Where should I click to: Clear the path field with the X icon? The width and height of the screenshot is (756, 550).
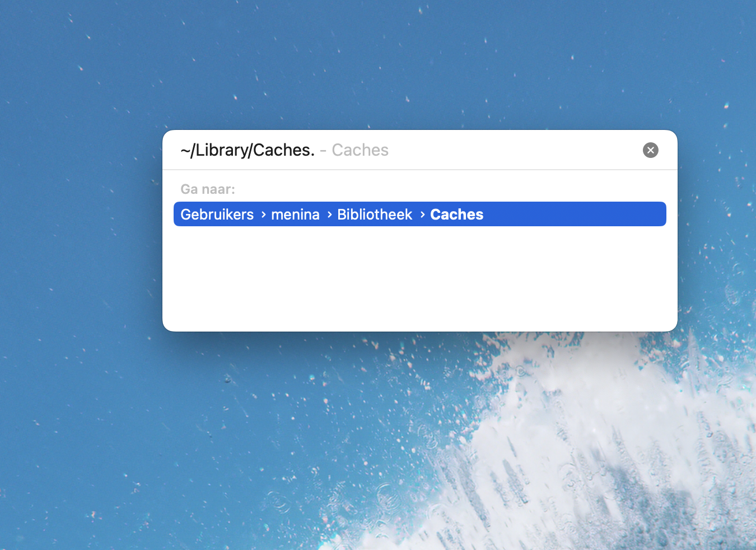[x=650, y=150]
